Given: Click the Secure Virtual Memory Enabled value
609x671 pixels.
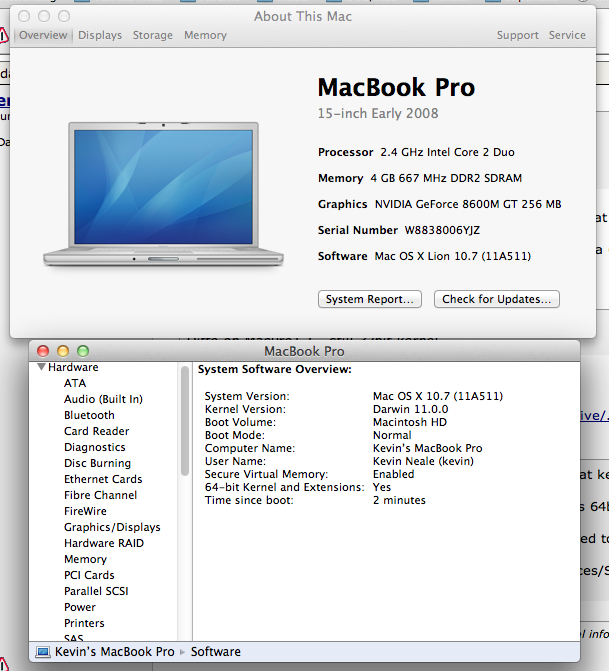Looking at the screenshot, I should [x=393, y=474].
